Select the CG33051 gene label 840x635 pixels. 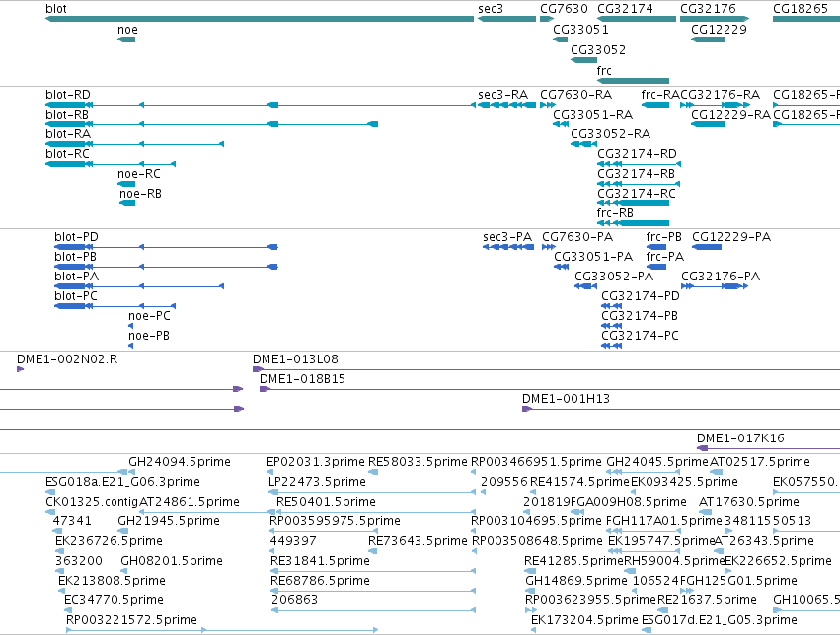[580, 30]
